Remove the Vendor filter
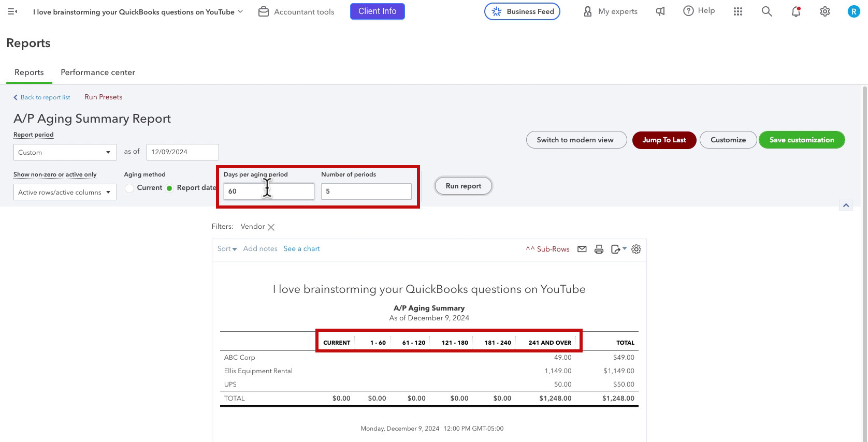 tap(271, 227)
